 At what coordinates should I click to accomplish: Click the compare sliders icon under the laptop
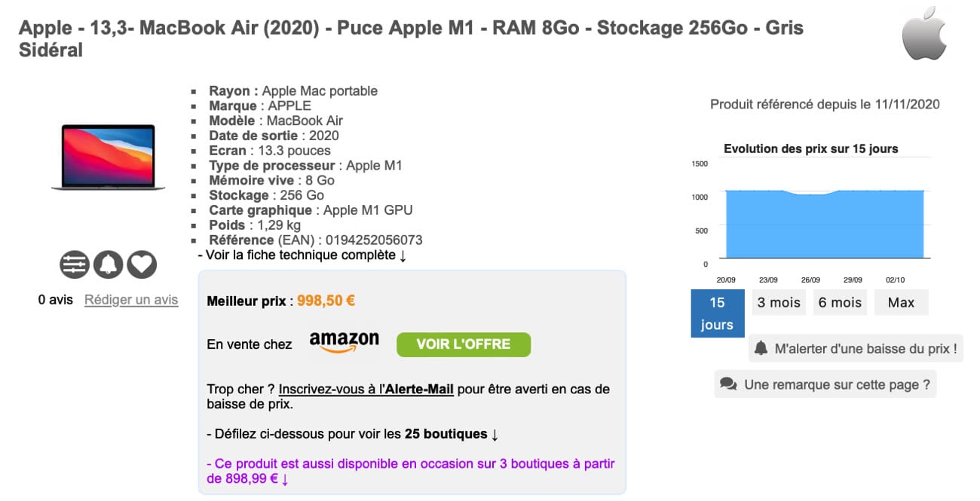75,264
